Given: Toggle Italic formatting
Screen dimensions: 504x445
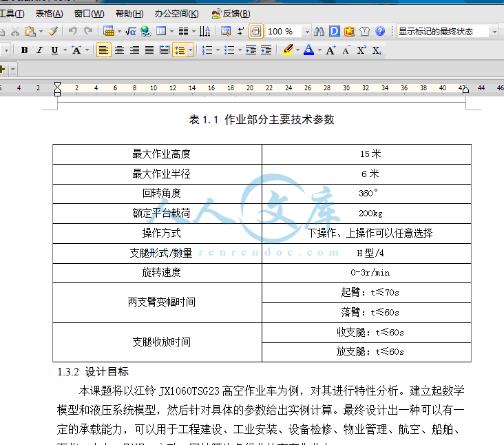Looking at the screenshot, I should click(39, 50).
